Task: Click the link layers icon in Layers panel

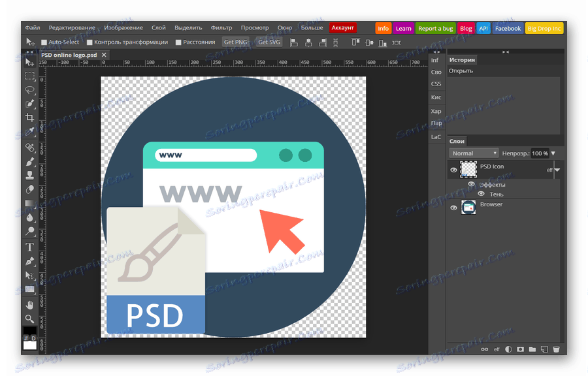Action: click(485, 349)
